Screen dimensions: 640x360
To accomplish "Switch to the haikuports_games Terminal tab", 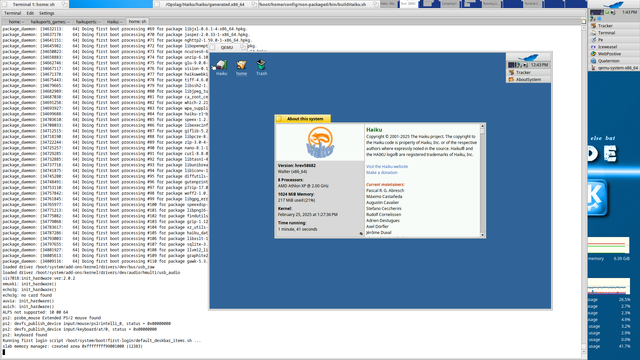I will 50,22.
